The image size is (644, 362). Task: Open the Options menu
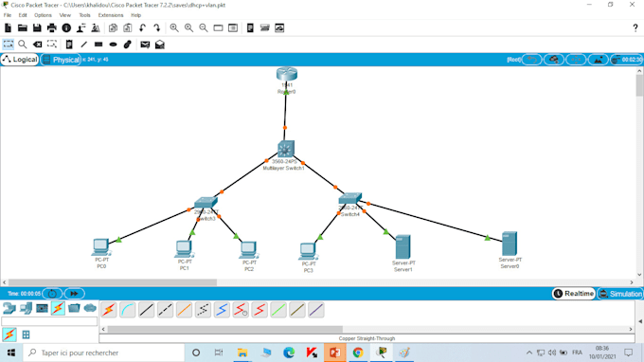[43, 15]
